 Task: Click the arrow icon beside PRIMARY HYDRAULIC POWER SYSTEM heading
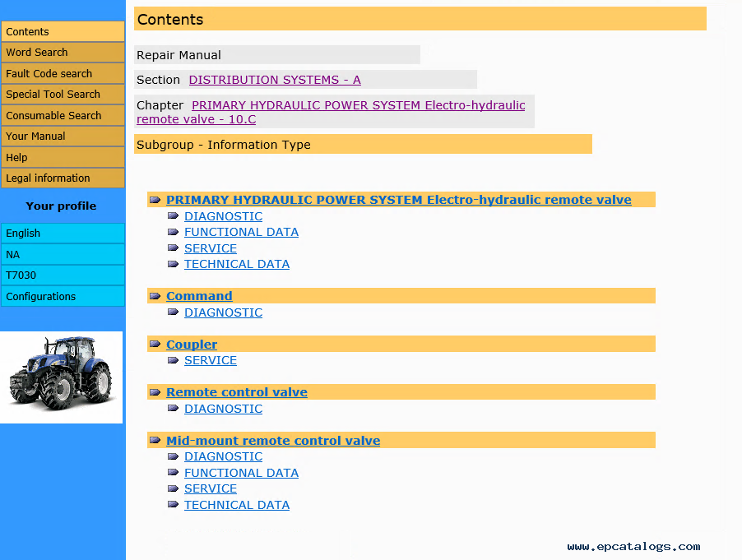[155, 200]
